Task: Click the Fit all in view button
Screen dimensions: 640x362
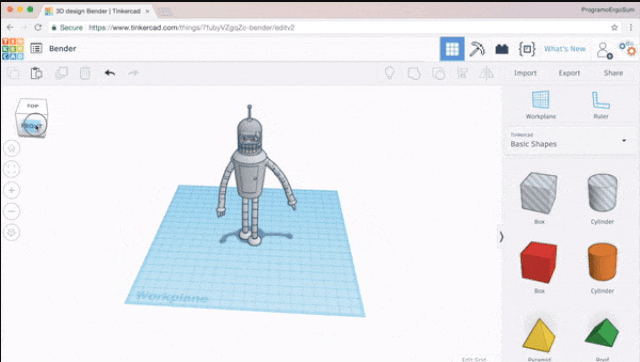Action: (x=11, y=169)
